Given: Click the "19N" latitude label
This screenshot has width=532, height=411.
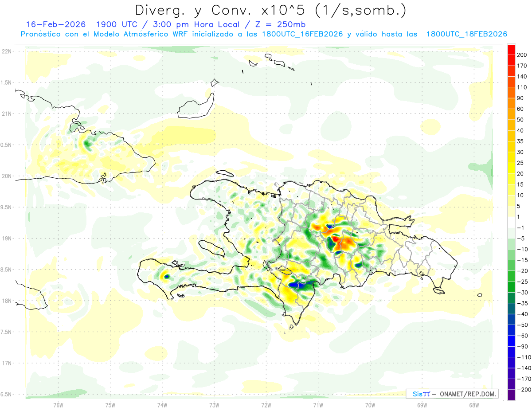Looking at the screenshot, I should point(6,239).
